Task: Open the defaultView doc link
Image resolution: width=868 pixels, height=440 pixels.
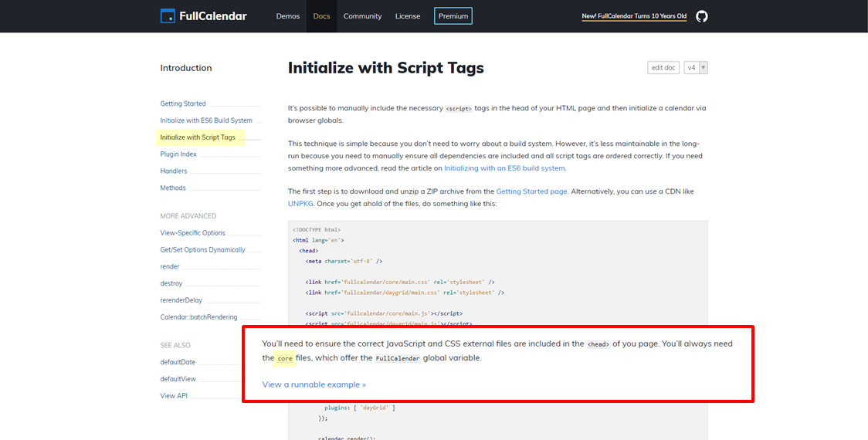Action: click(x=178, y=379)
